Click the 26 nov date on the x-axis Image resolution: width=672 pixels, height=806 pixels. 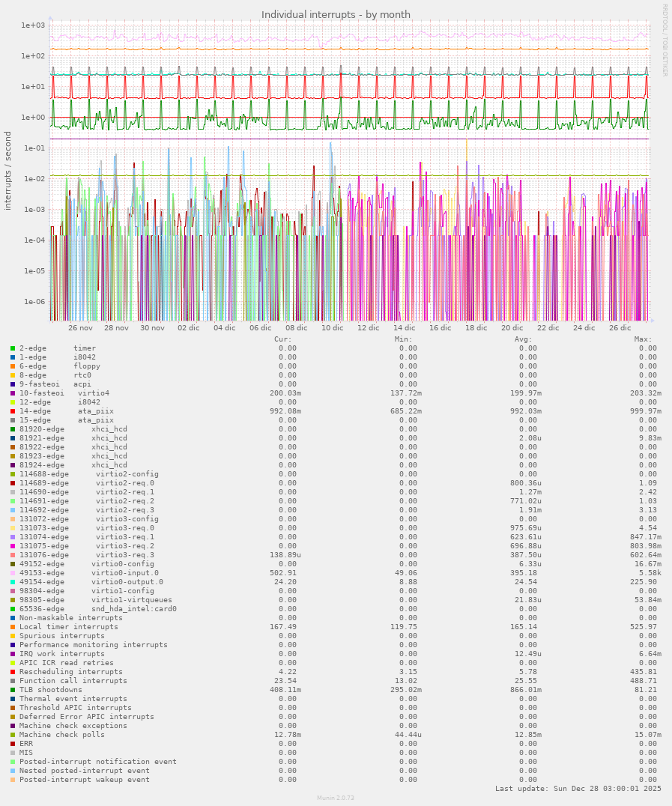point(80,327)
